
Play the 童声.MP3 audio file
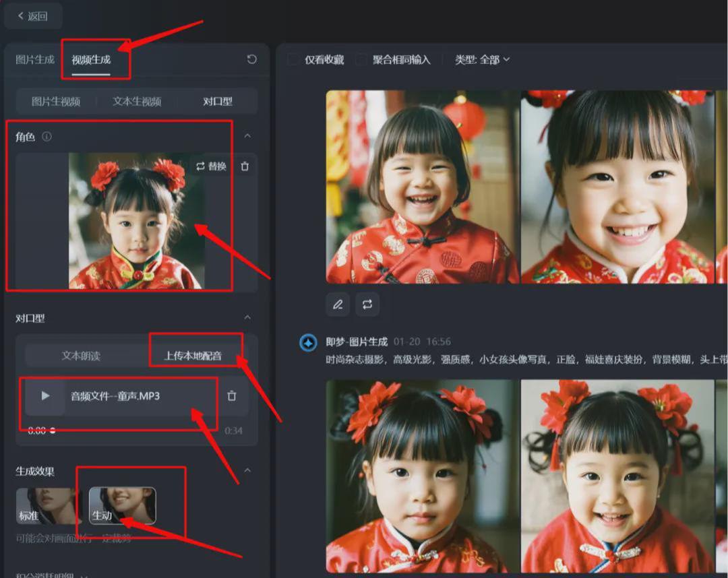coord(44,397)
